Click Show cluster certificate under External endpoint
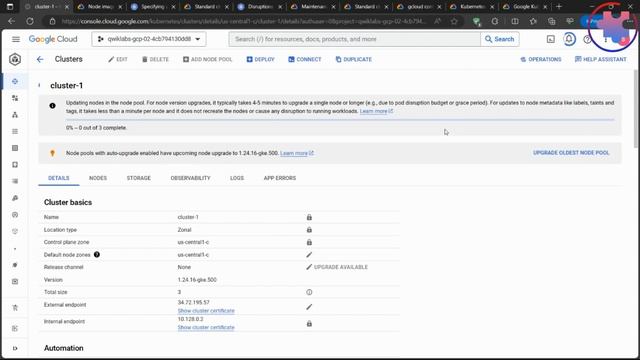The height and width of the screenshot is (360, 640). click(206, 311)
